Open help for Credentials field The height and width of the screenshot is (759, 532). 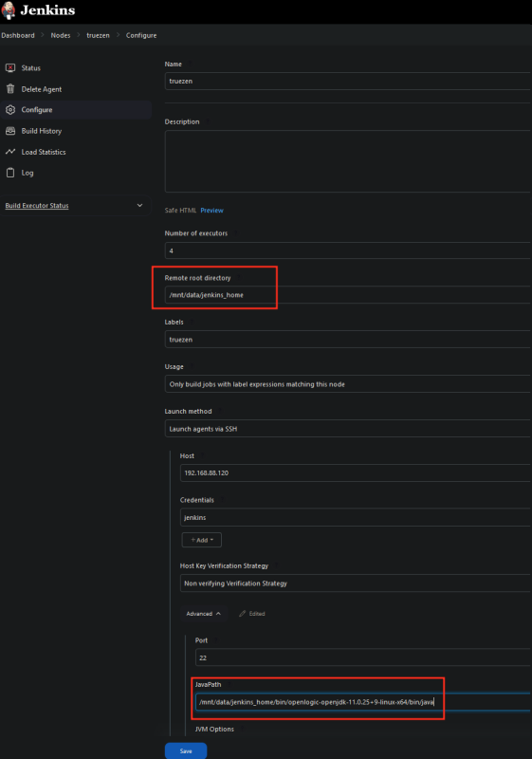(222, 500)
